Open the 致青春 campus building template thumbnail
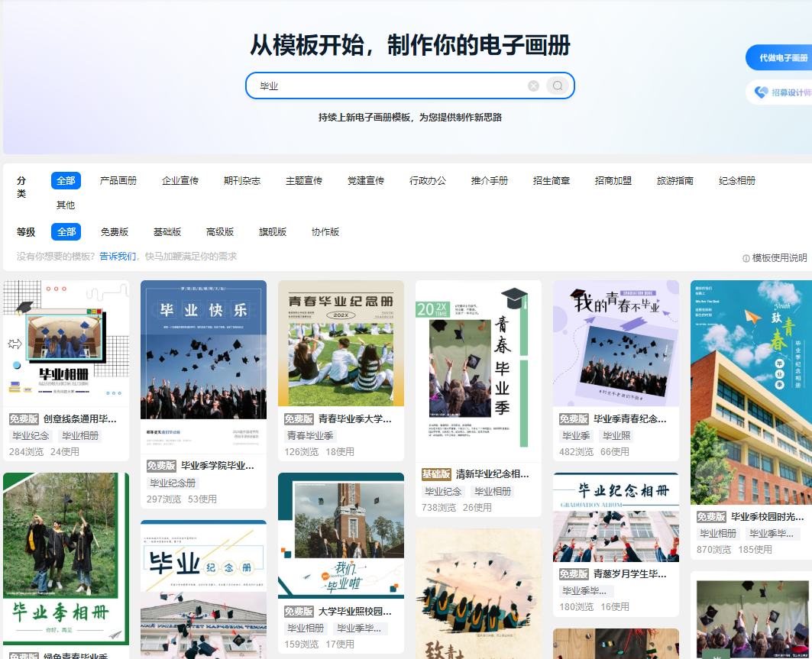The image size is (812, 659). [752, 392]
